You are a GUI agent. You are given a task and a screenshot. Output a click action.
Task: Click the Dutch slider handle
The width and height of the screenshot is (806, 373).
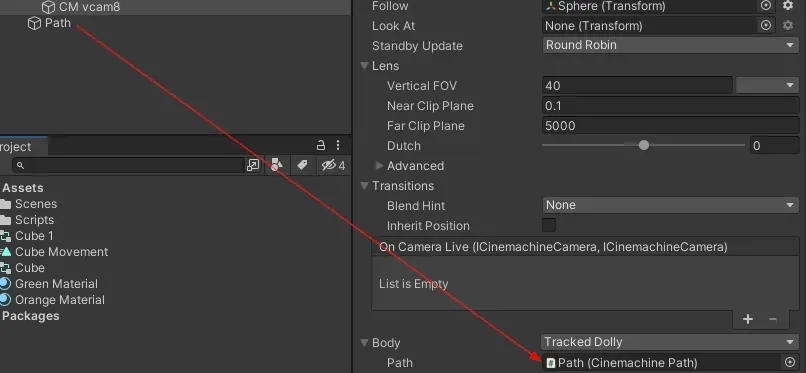(644, 145)
